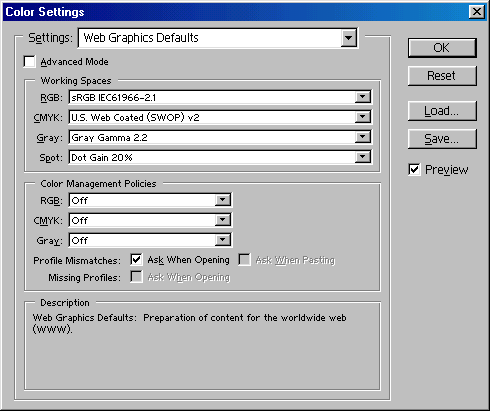Toggle the Ask When Pasting checkbox

point(244,259)
